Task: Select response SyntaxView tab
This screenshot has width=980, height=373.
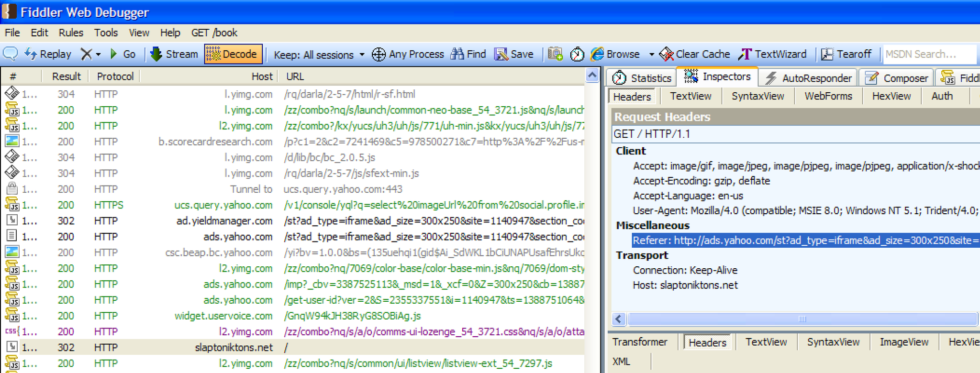Action: (833, 342)
